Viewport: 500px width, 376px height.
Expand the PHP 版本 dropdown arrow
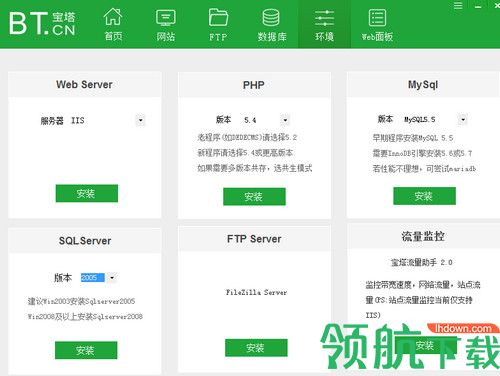285,120
